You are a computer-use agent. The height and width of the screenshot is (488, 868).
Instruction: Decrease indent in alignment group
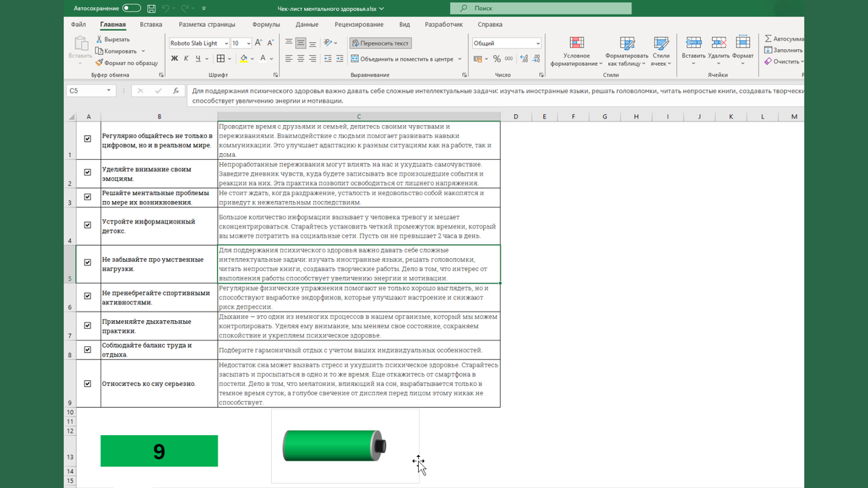[x=328, y=59]
